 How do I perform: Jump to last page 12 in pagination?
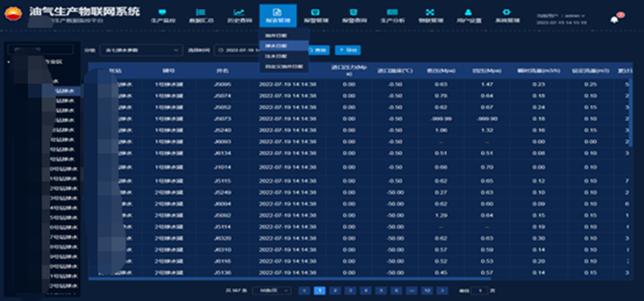(427, 291)
